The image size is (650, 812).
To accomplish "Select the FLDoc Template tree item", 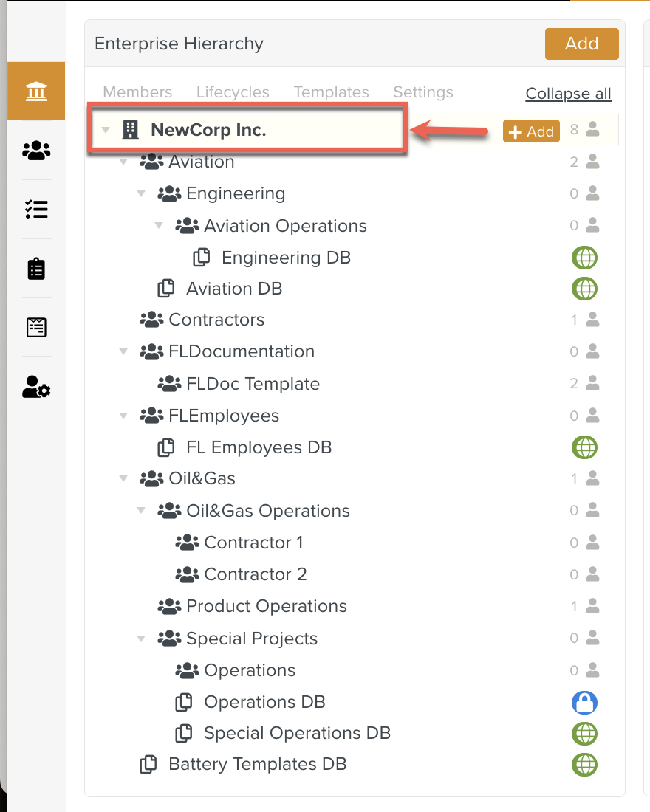I will 253,384.
